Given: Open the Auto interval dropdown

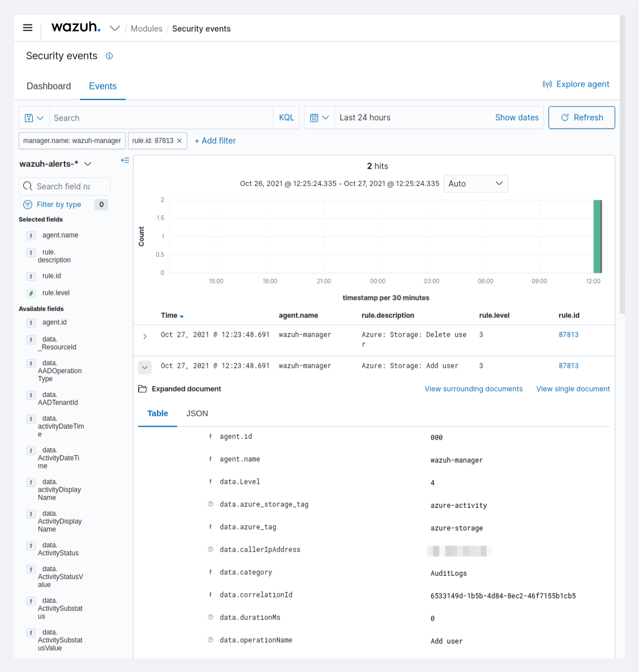Looking at the screenshot, I should tap(475, 183).
